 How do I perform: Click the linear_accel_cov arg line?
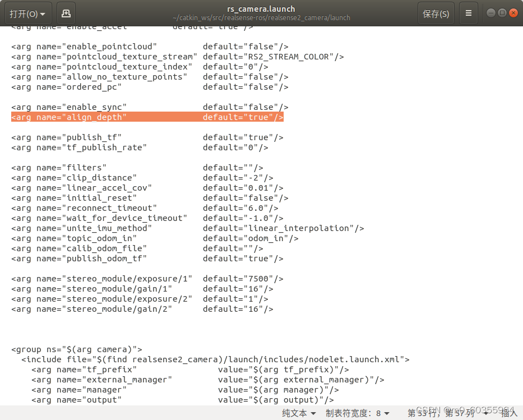pyautogui.click(x=147, y=188)
